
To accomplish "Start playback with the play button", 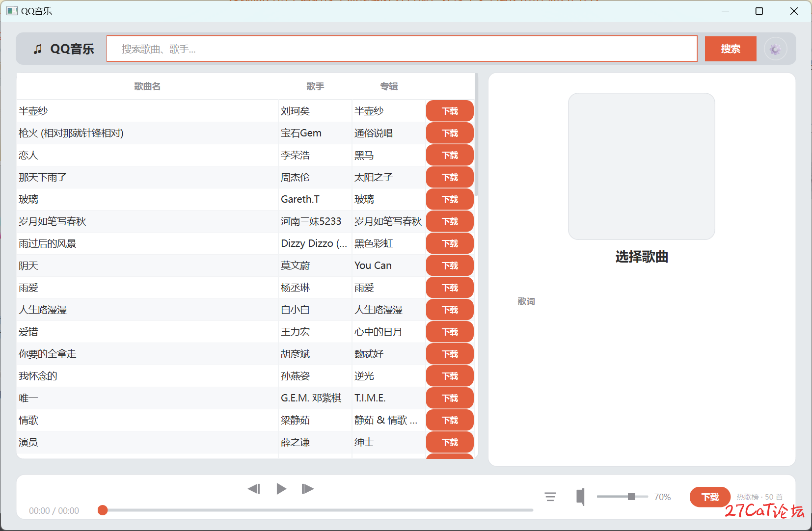I will point(281,489).
